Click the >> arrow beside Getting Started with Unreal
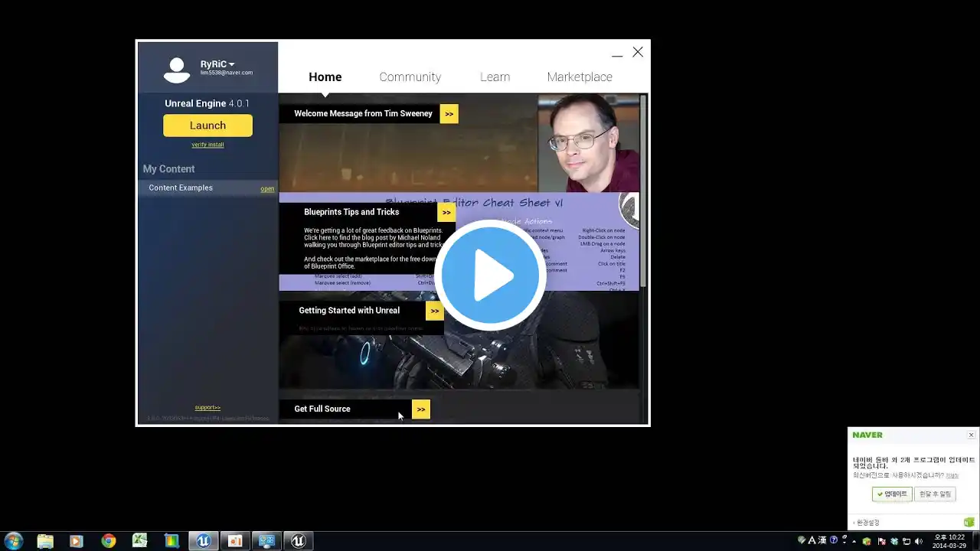 click(435, 311)
